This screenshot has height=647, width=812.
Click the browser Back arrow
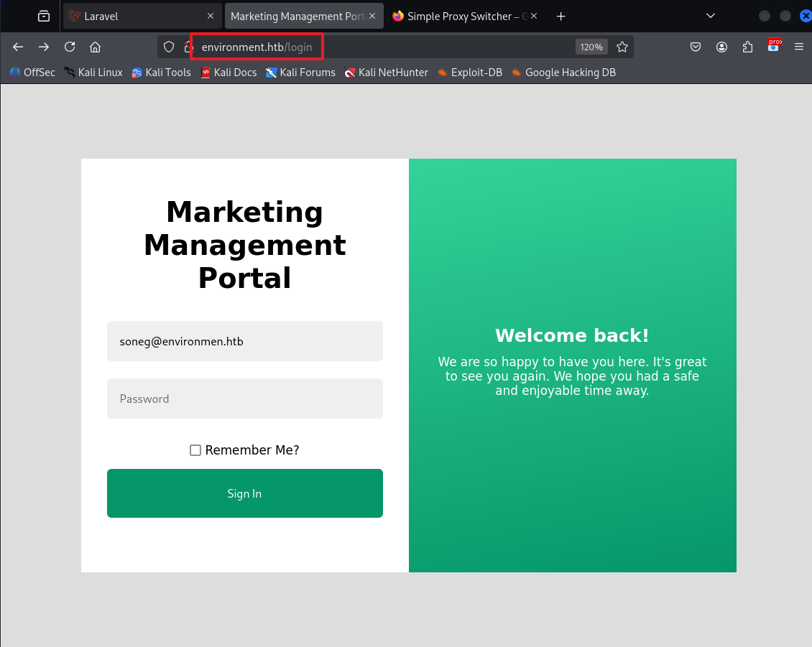click(x=18, y=47)
